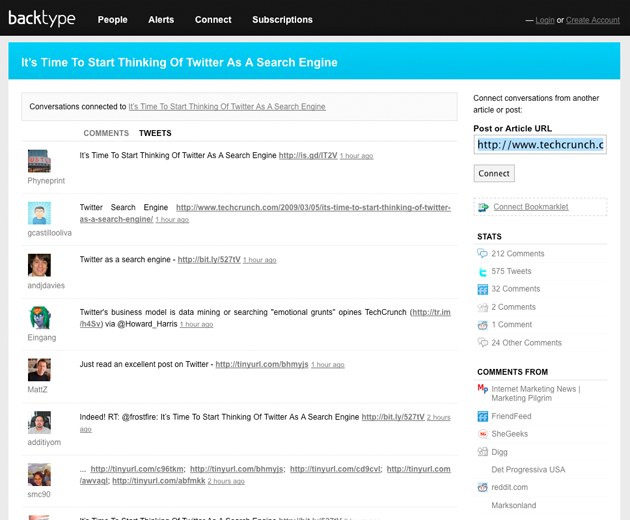Open linked article title in Conversations box
630x520 pixels.
[227, 106]
